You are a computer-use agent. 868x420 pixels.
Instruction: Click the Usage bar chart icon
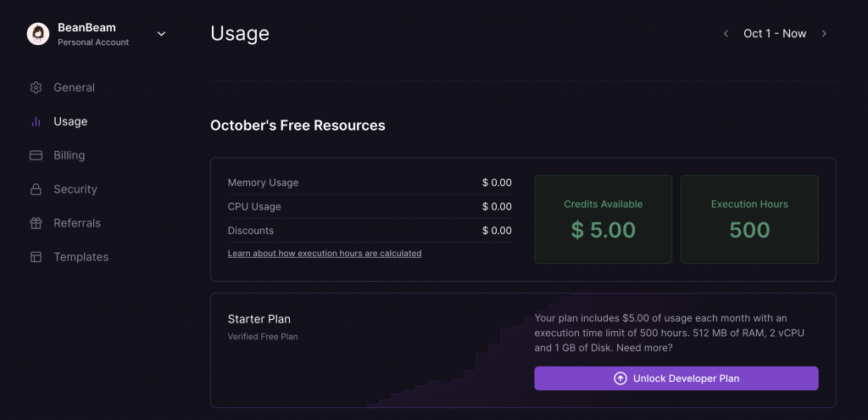tap(36, 121)
